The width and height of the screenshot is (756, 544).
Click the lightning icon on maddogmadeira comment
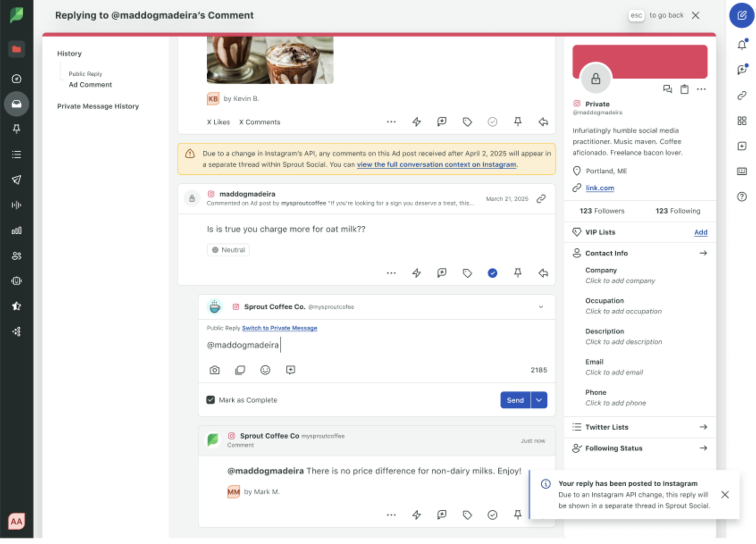tap(417, 273)
